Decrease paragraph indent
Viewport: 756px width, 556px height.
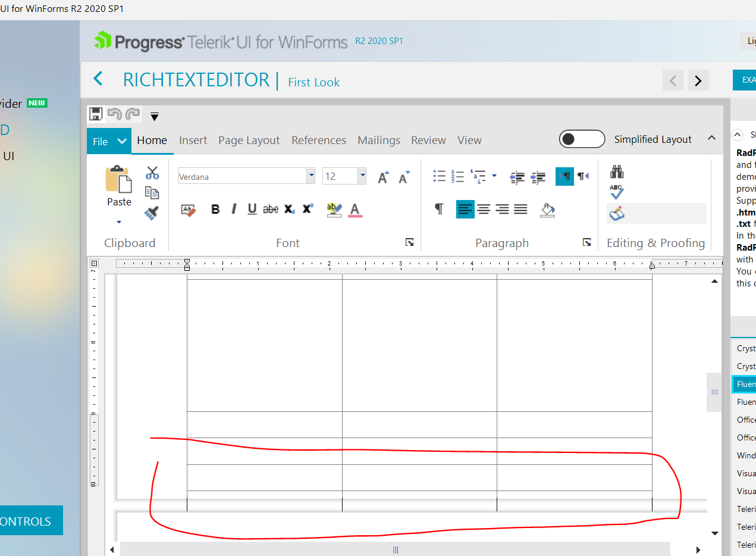(517, 177)
